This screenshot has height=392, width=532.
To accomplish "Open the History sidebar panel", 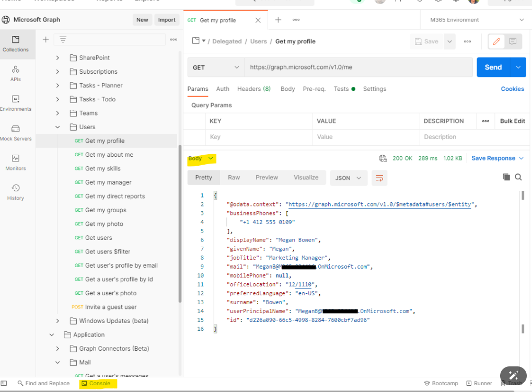I will [x=16, y=192].
